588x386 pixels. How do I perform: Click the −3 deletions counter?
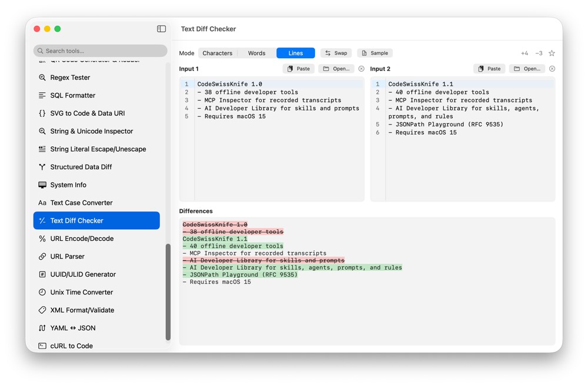click(539, 53)
